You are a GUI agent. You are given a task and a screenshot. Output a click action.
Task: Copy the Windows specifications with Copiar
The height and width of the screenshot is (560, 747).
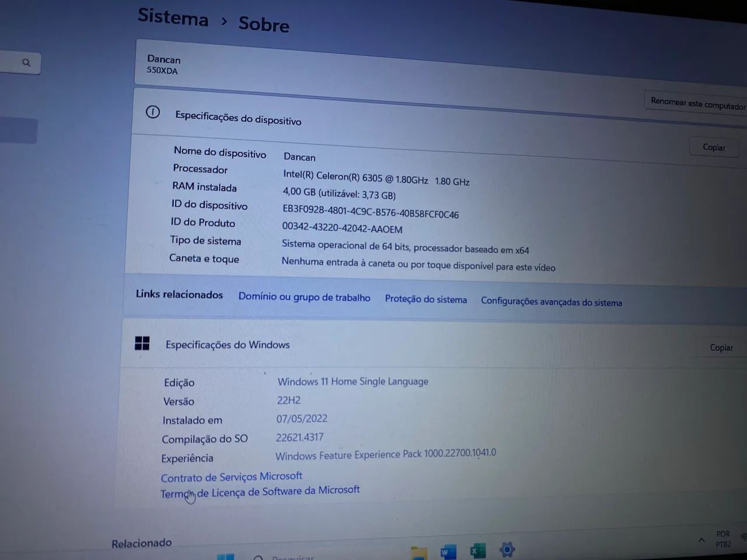[x=721, y=348]
